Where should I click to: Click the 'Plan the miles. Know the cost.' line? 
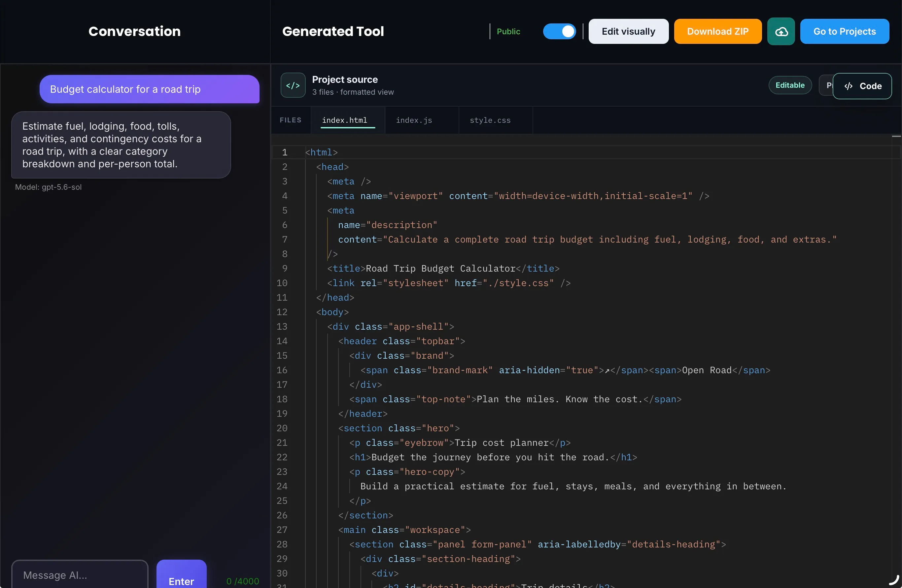pos(515,399)
